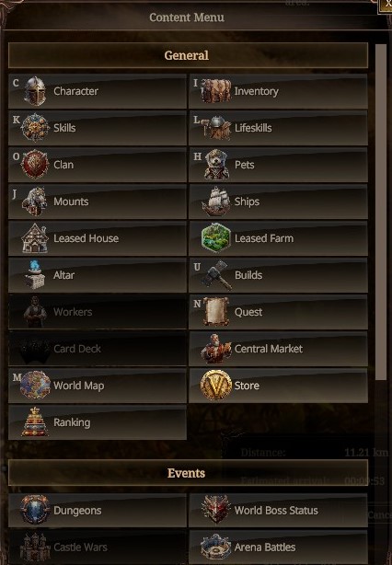Click the knight helmet Character icon
Screen dimensions: 392x565
[x=35, y=91]
